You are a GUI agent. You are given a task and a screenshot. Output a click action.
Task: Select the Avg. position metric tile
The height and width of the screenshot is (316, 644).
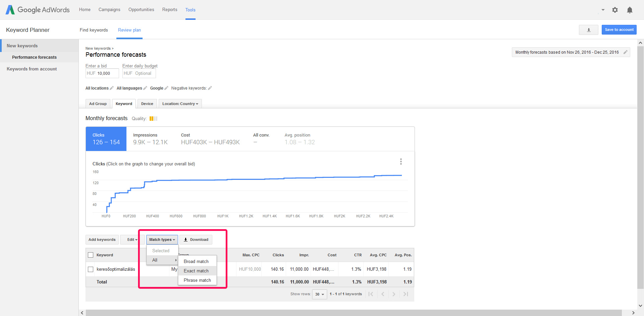pyautogui.click(x=300, y=139)
